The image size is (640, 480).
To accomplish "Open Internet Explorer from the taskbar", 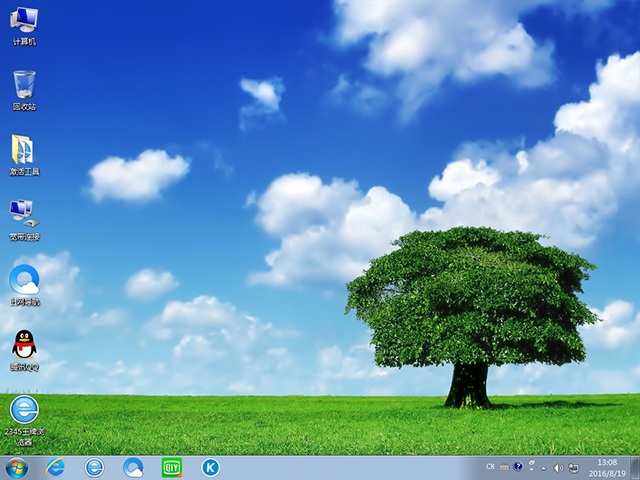I will click(x=56, y=467).
